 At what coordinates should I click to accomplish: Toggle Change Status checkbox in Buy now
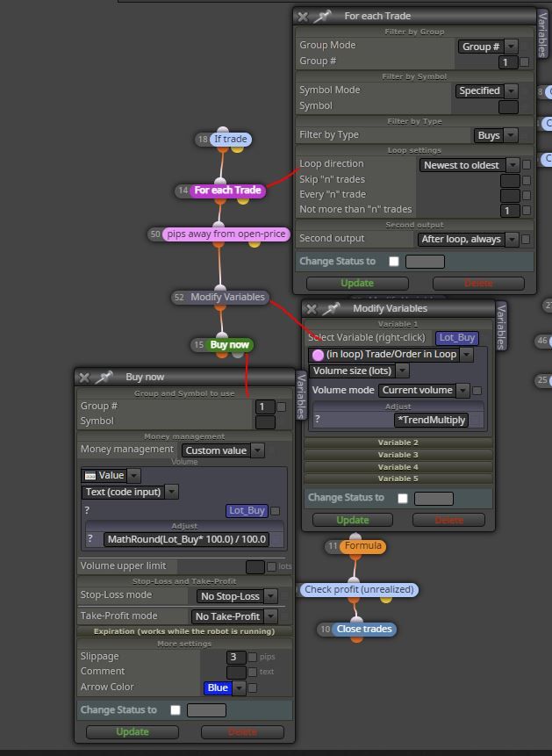176,710
